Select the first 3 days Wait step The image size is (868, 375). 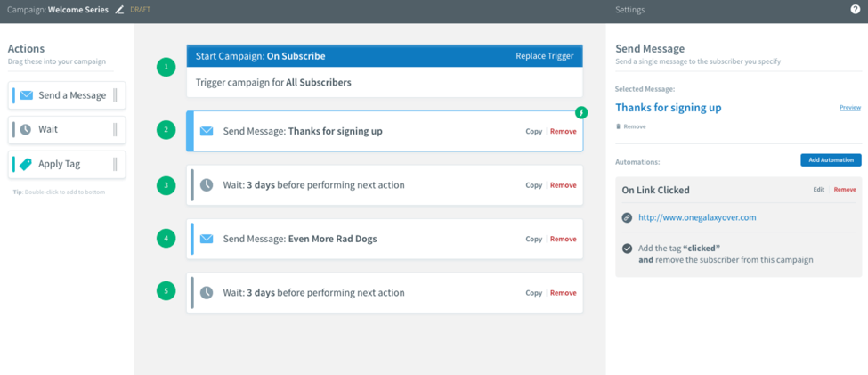(356, 185)
